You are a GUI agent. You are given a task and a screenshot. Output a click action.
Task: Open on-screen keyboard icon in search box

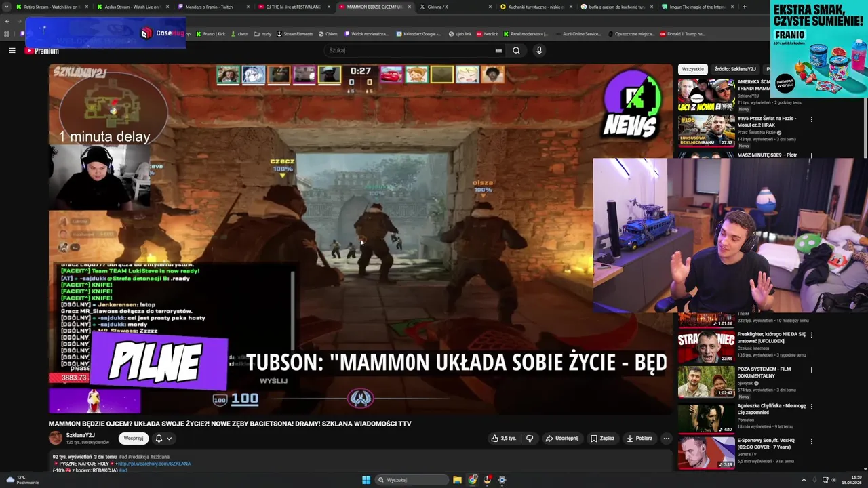(498, 50)
